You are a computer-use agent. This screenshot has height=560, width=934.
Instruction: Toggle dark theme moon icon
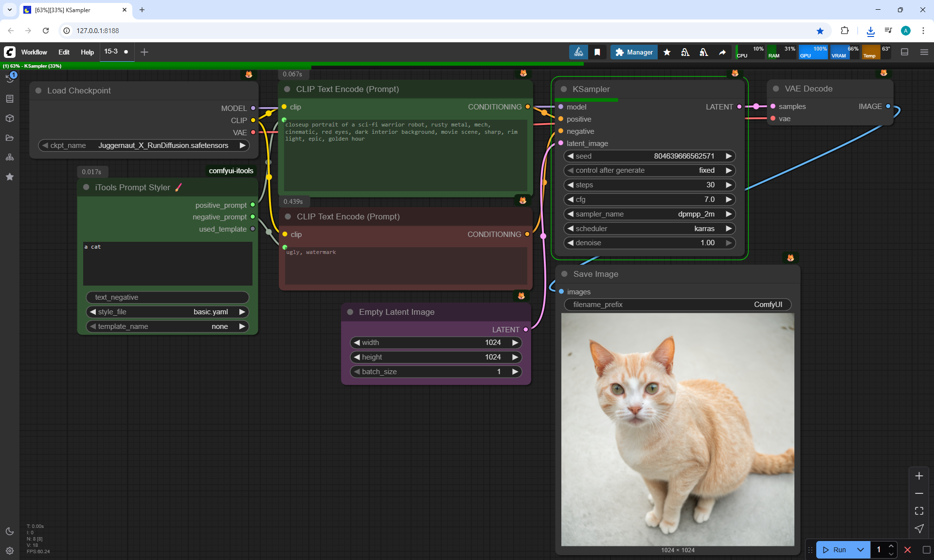pyautogui.click(x=10, y=531)
